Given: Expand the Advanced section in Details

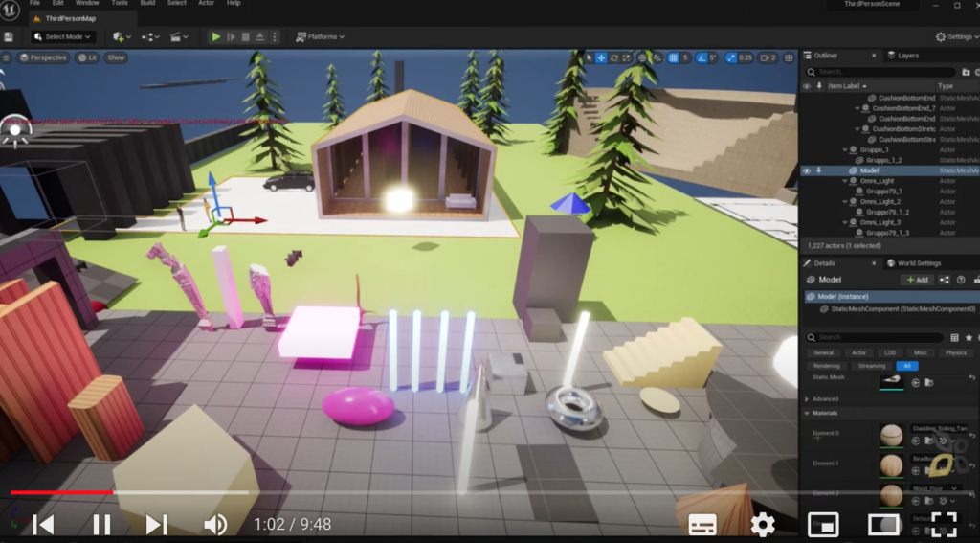Looking at the screenshot, I should pyautogui.click(x=807, y=399).
